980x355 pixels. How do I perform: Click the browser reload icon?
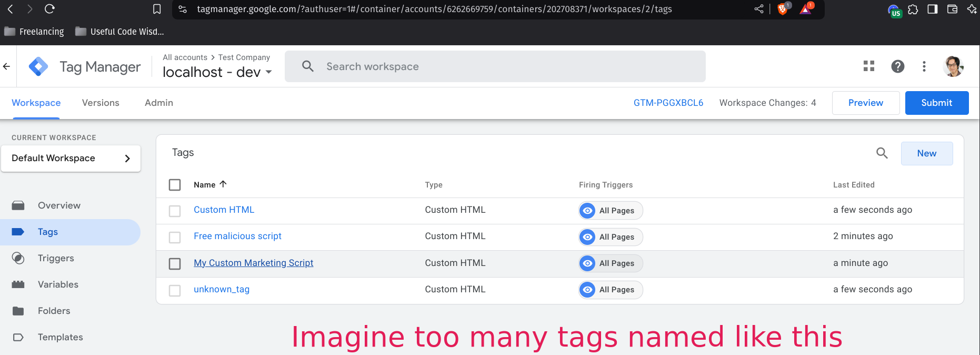(49, 9)
